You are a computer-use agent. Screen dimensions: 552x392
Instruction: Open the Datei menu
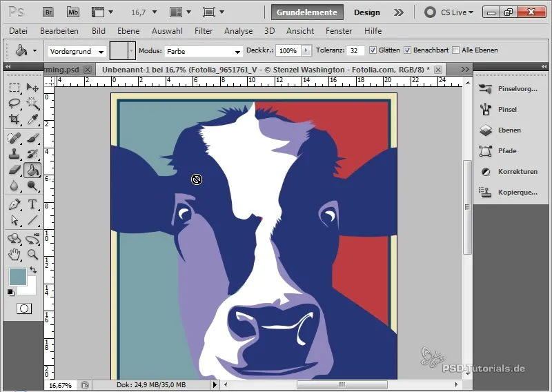19,31
